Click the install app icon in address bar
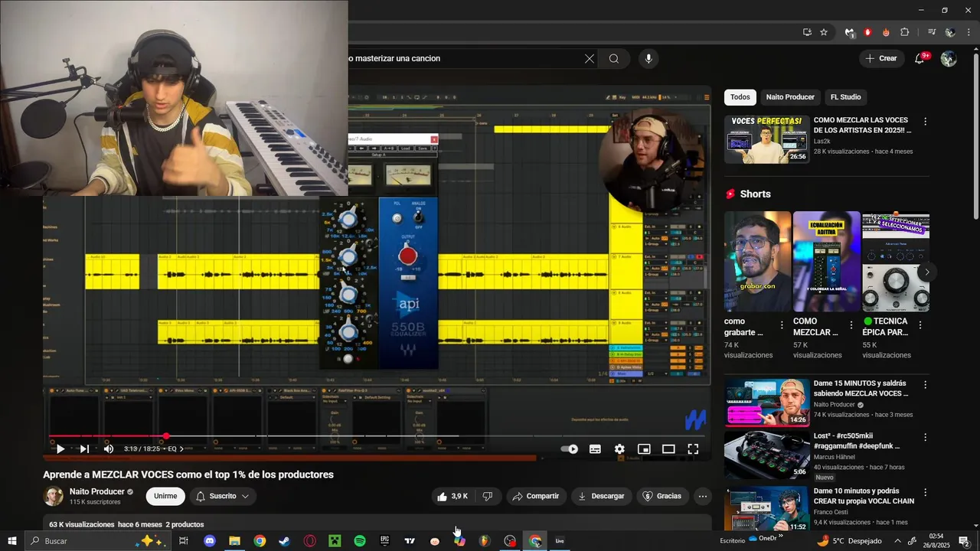 point(807,32)
